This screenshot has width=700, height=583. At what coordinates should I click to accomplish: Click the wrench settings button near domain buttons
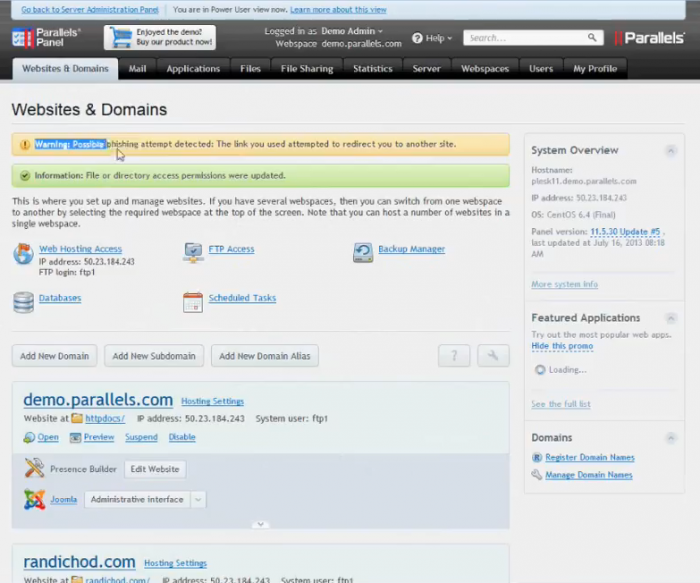493,356
